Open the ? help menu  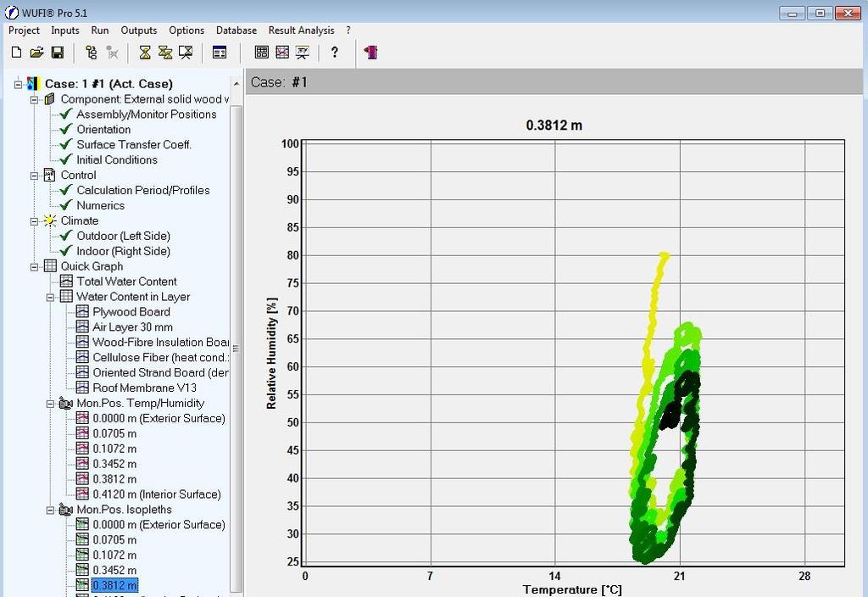pyautogui.click(x=348, y=31)
